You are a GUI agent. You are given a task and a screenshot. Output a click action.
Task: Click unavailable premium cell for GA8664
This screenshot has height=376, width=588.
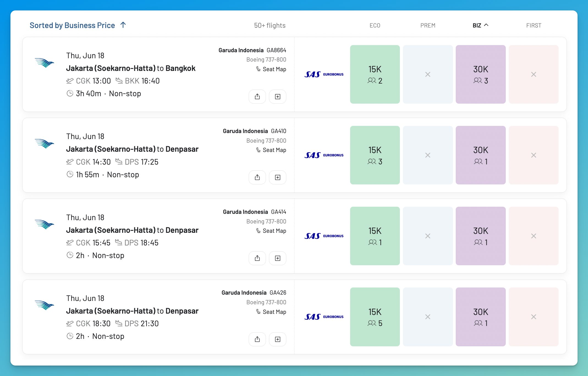(x=428, y=74)
